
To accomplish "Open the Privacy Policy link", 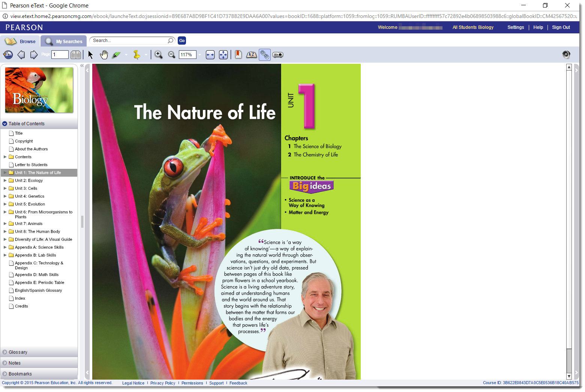I will click(163, 383).
